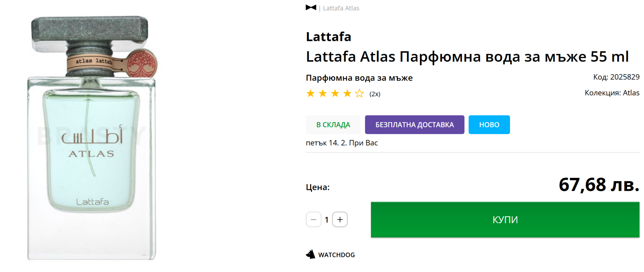Viewport: 644px width, 272px height.
Task: Click the В СКЛАДА stock badge
Action: [x=333, y=125]
